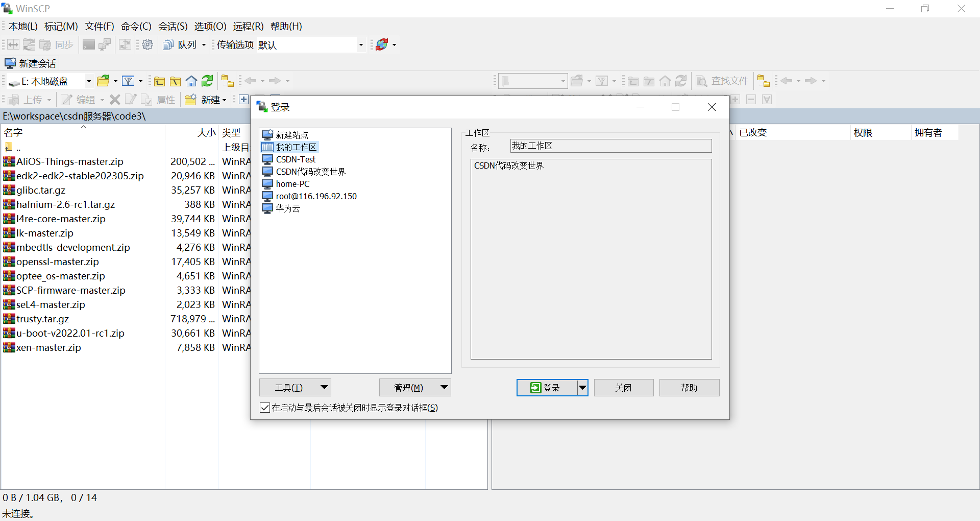Viewport: 980px width, 521px height.
Task: Open the remote directory dropdown box
Action: coord(533,81)
